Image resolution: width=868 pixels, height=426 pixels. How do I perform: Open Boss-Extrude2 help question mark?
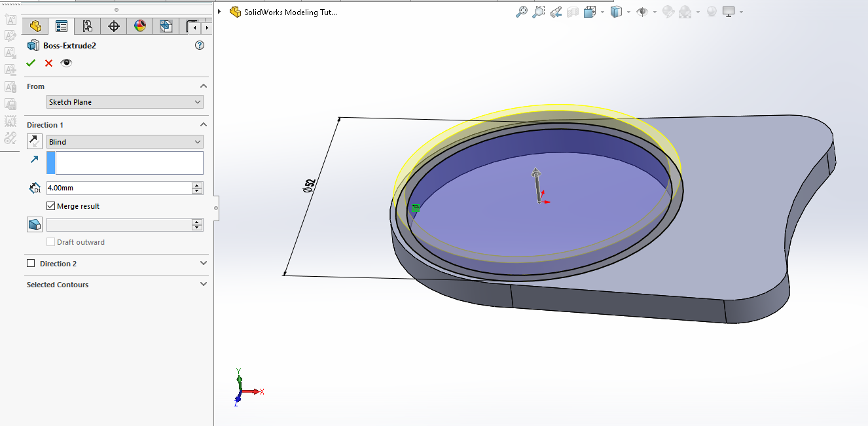point(200,45)
